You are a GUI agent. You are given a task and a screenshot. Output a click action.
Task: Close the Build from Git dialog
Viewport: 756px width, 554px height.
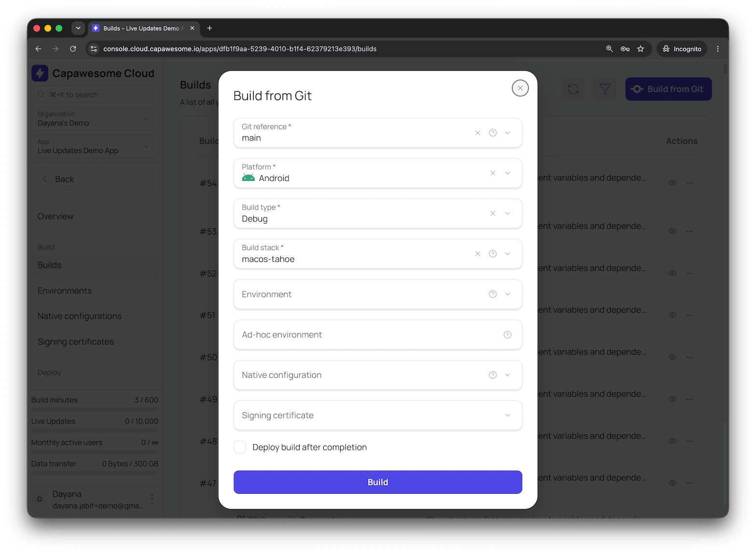[520, 88]
